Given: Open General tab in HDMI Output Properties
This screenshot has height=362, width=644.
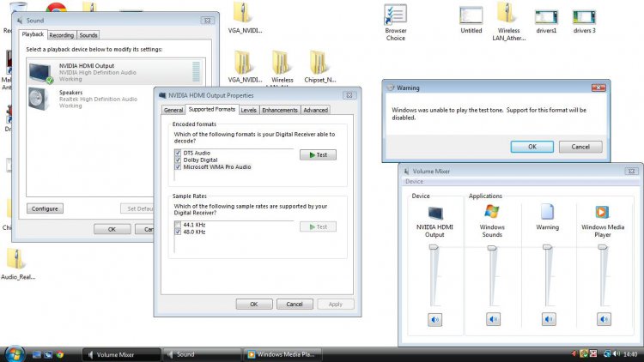Looking at the screenshot, I should (x=173, y=110).
